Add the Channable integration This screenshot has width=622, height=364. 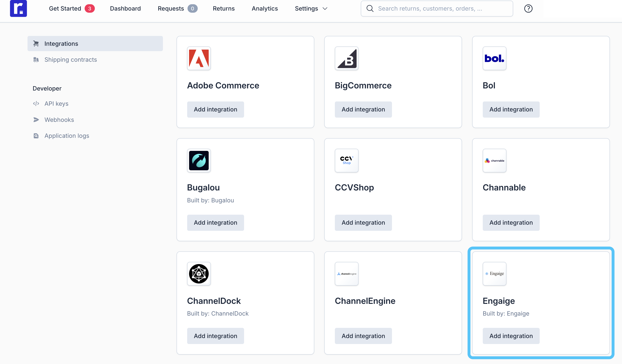click(x=511, y=223)
